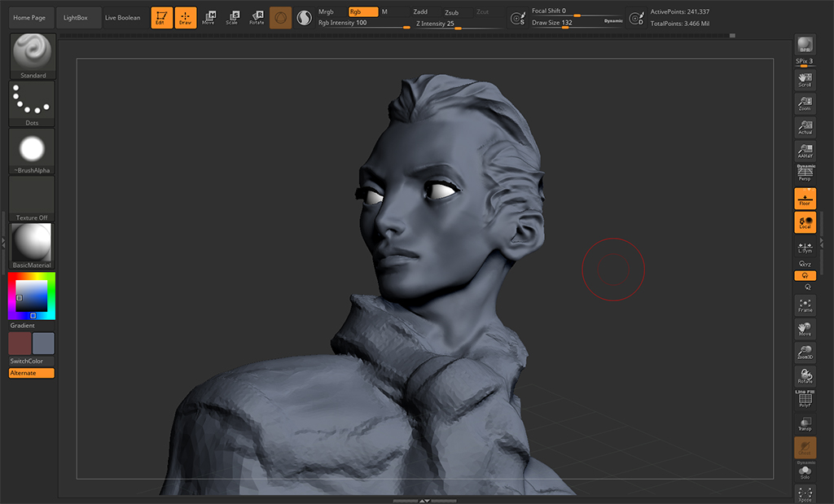This screenshot has height=504, width=834.
Task: Open the Standard brush selector
Action: pyautogui.click(x=33, y=56)
